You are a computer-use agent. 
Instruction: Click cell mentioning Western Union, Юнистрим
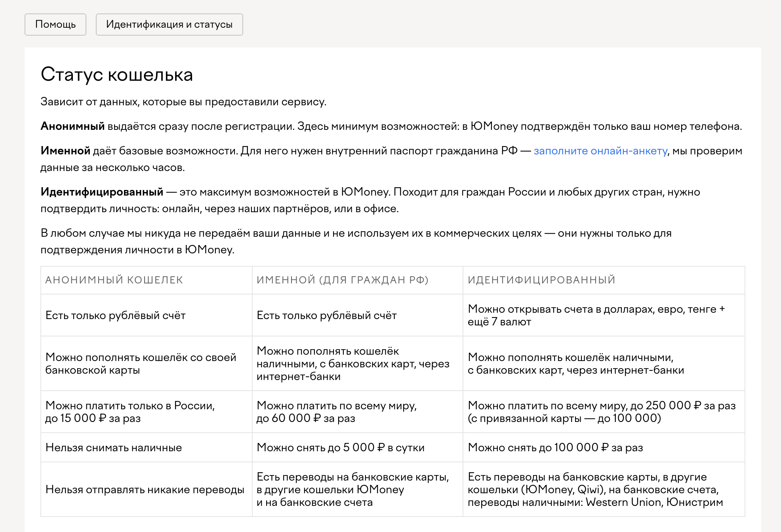point(604,490)
